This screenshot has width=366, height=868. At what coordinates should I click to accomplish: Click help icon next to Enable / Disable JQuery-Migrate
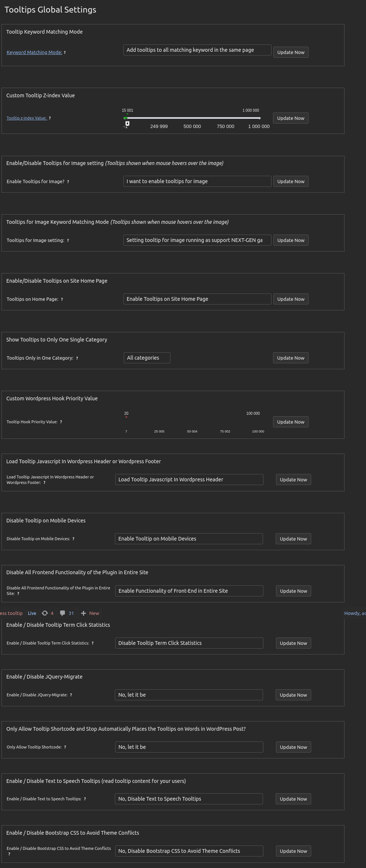(71, 695)
